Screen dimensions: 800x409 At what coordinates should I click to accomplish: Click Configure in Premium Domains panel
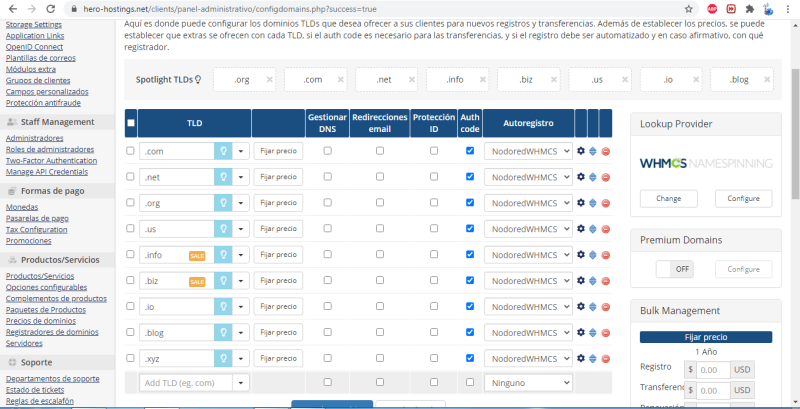click(x=743, y=269)
